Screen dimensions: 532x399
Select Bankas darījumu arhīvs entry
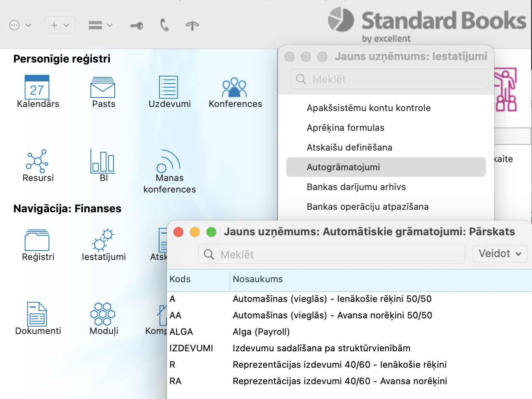tap(356, 187)
